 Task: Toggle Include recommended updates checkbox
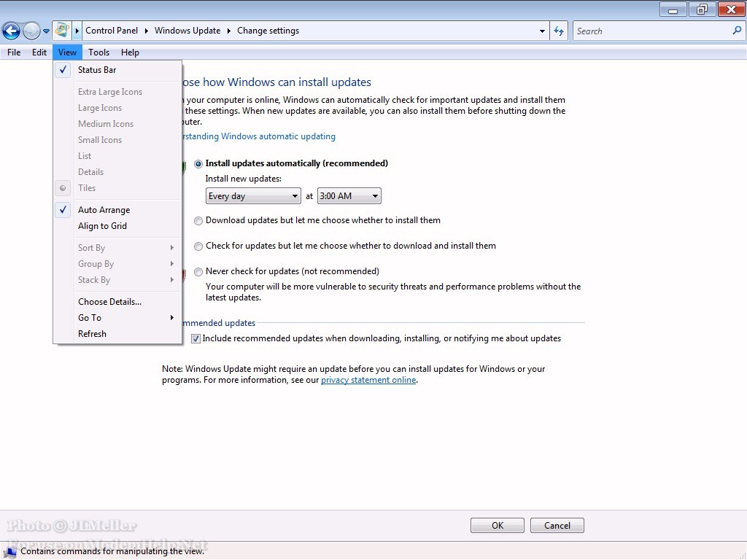196,338
